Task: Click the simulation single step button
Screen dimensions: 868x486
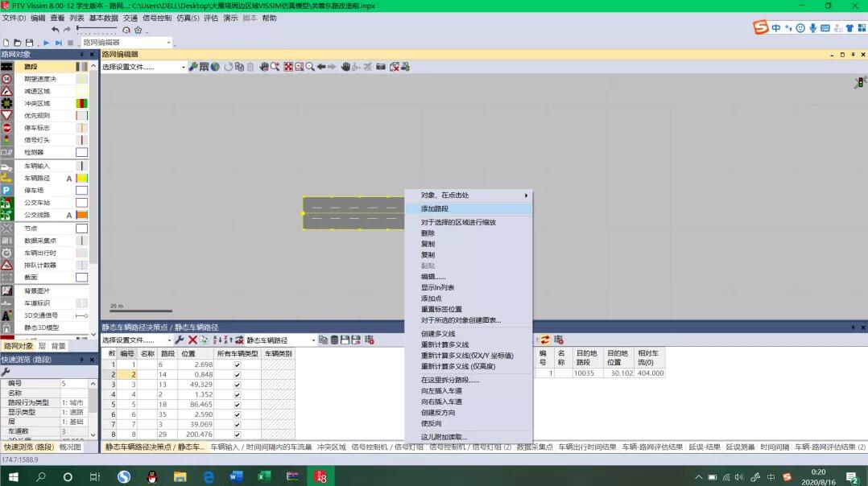Action: point(58,43)
